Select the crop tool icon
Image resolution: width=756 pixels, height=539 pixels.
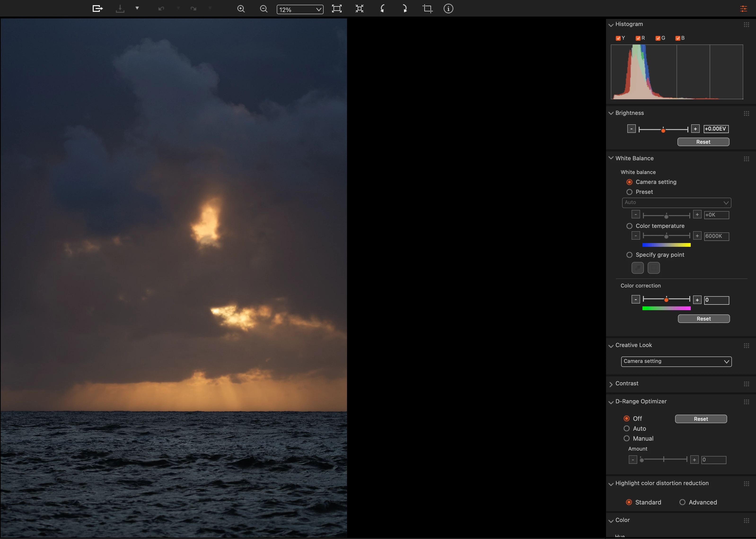tap(427, 9)
